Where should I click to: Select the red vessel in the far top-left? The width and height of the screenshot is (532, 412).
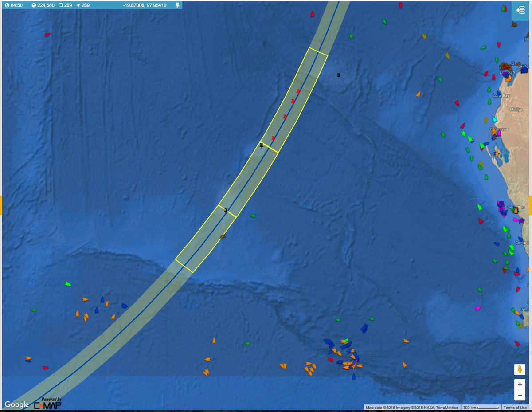47,35
